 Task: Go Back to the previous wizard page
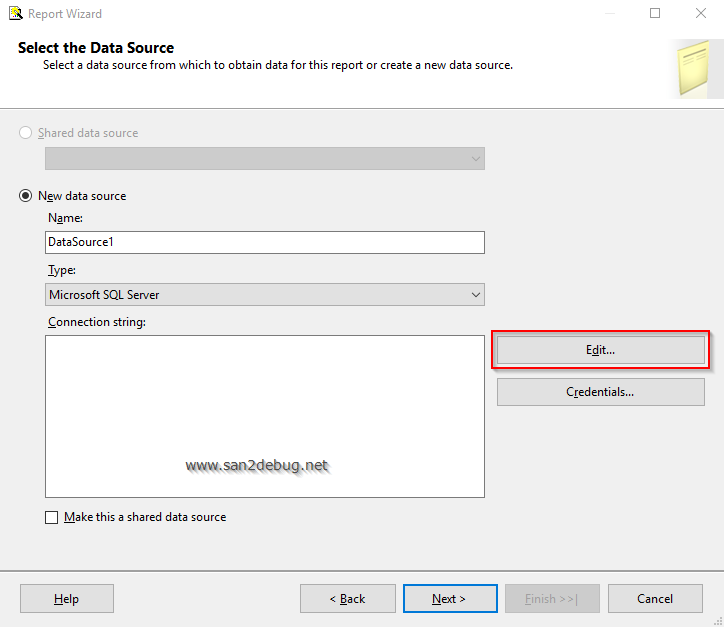(347, 599)
